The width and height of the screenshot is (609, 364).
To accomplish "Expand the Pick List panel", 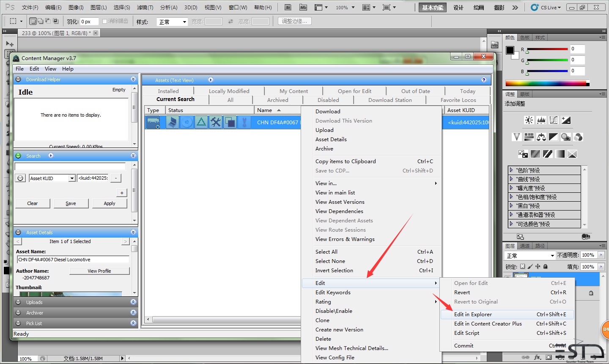I will (x=133, y=323).
